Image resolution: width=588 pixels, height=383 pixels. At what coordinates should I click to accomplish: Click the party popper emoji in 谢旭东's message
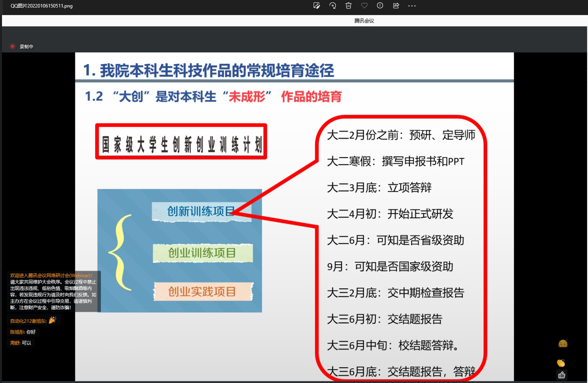[52, 320]
